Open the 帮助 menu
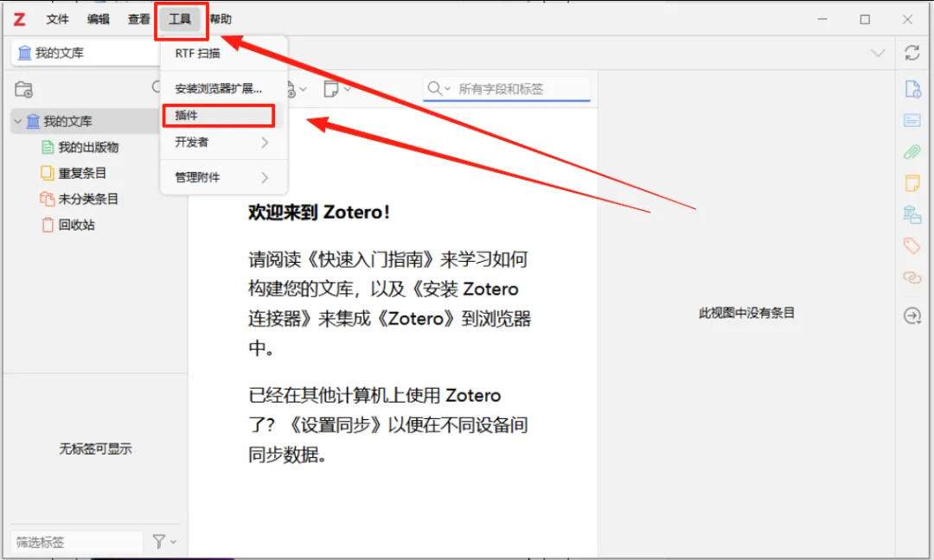 click(221, 19)
